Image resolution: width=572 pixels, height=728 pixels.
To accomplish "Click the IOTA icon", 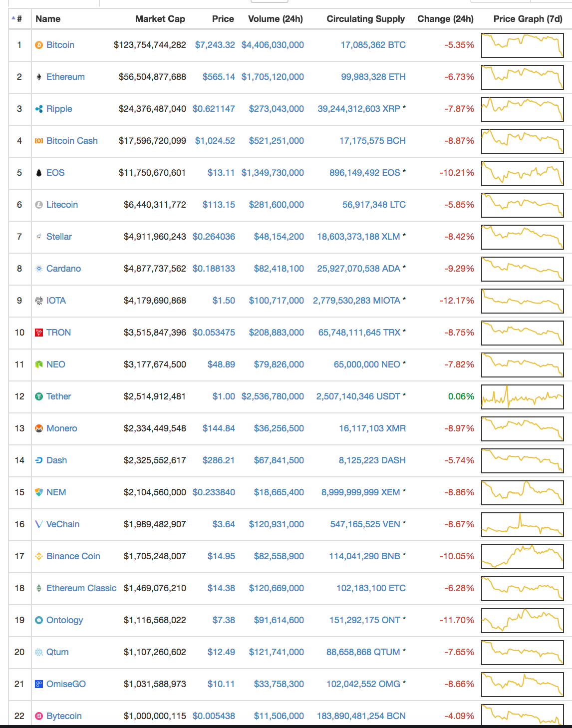I will (x=39, y=301).
